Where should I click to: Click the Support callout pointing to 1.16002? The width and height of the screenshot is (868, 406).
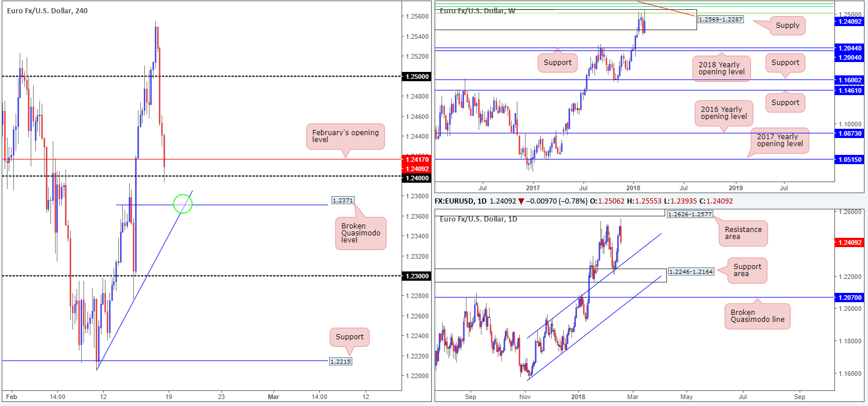click(785, 63)
